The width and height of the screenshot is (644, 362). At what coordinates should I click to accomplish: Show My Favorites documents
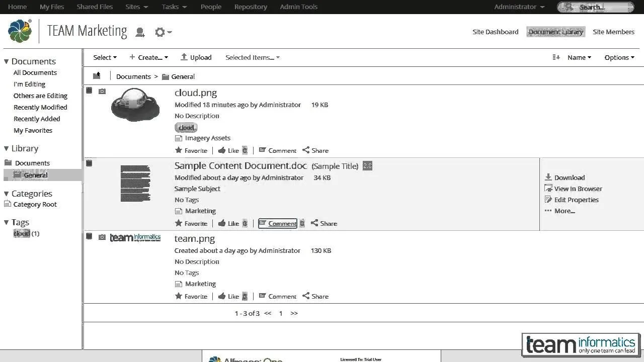click(33, 130)
